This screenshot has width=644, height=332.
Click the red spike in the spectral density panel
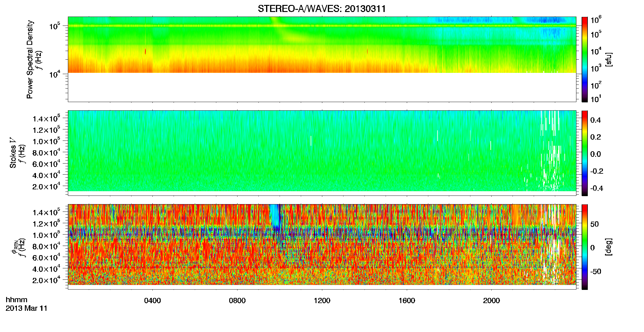click(x=145, y=51)
